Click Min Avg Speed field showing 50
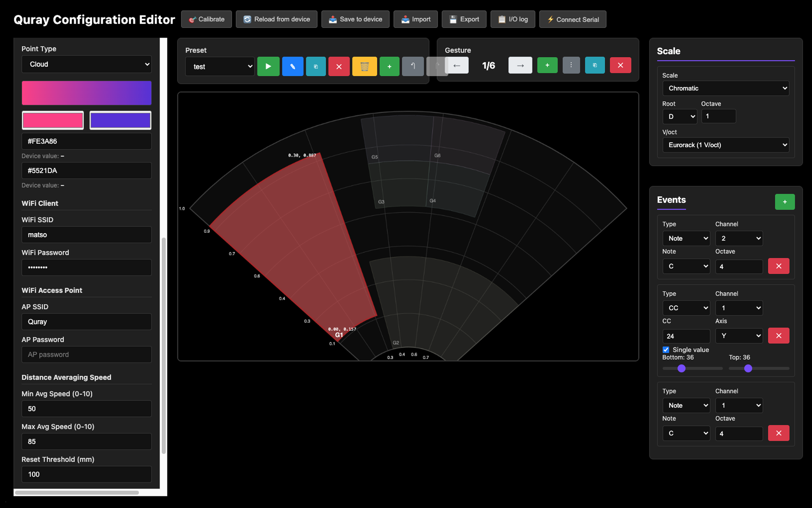 [86, 408]
